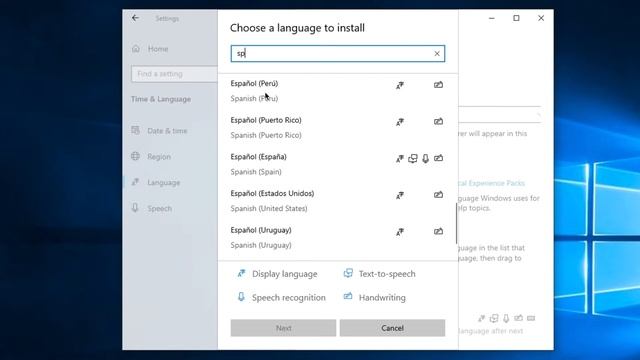The image size is (640, 360).
Task: Click handwriting icon for Español (Estados Unidos)
Action: 438,195
